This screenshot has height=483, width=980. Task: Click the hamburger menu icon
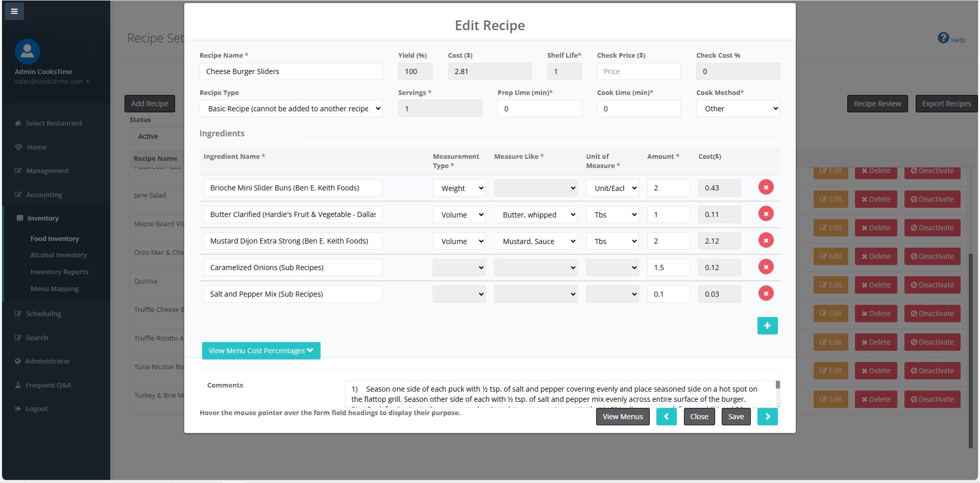point(14,11)
